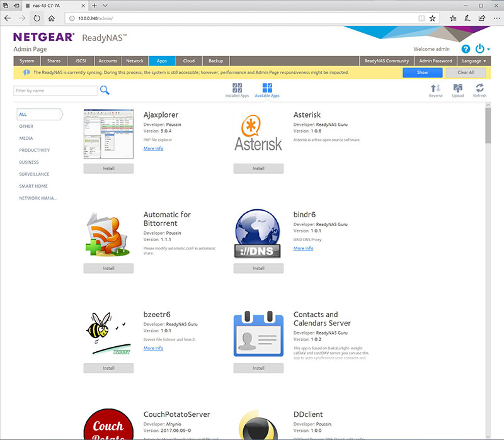Open the favorites hub icon
The height and width of the screenshot is (440, 504).
click(453, 18)
